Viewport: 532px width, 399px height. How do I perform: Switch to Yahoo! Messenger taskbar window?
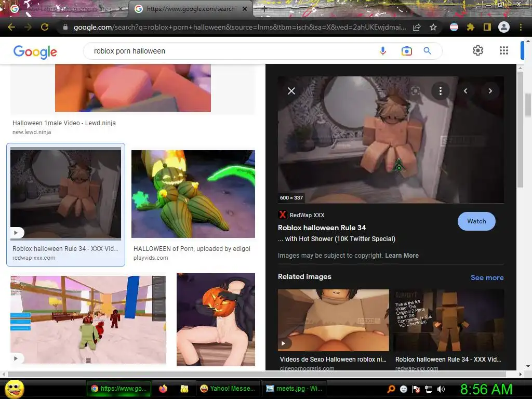(228, 389)
